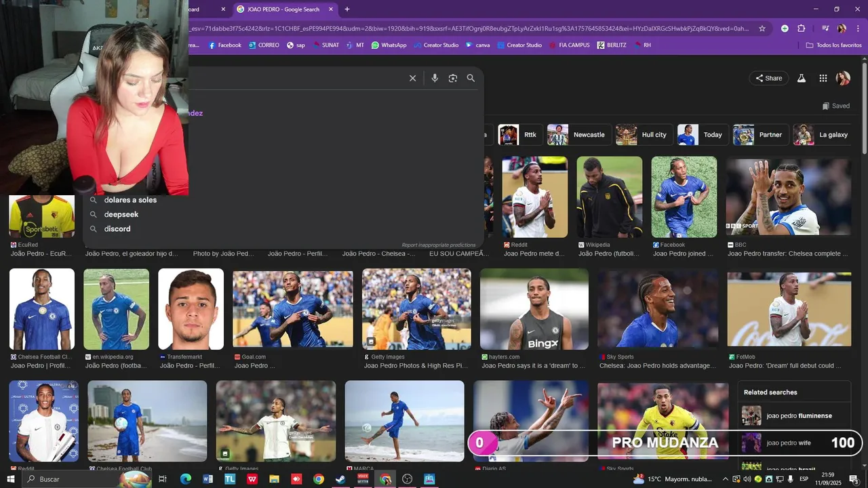
Task: Show hidden system tray icons
Action: coord(725,479)
